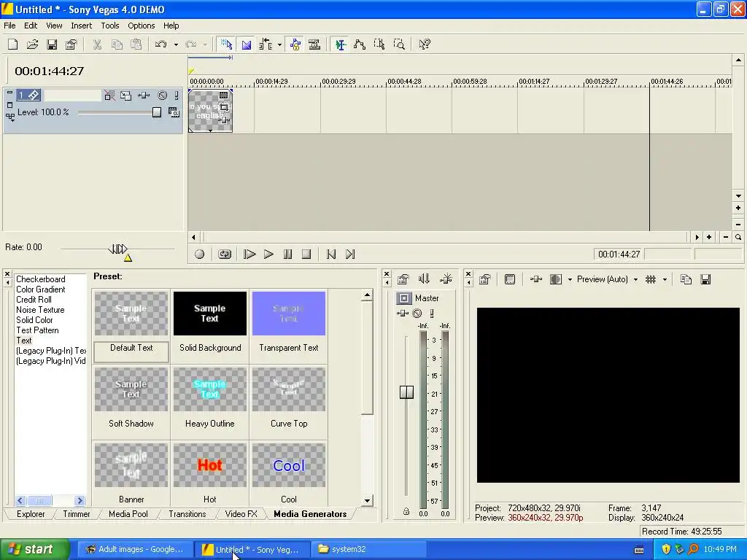747x560 pixels.
Task: Copy snapshot to clipboard in preview
Action: (686, 279)
